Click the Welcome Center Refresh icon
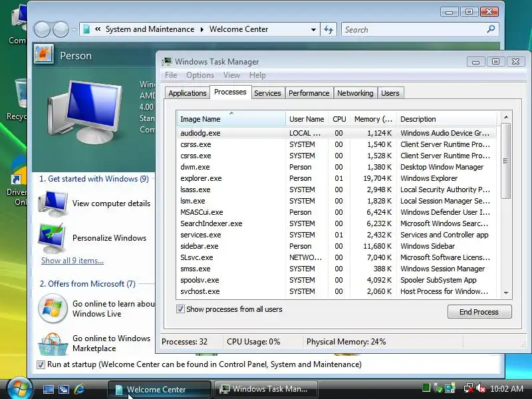This screenshot has width=532, height=399. [328, 29]
